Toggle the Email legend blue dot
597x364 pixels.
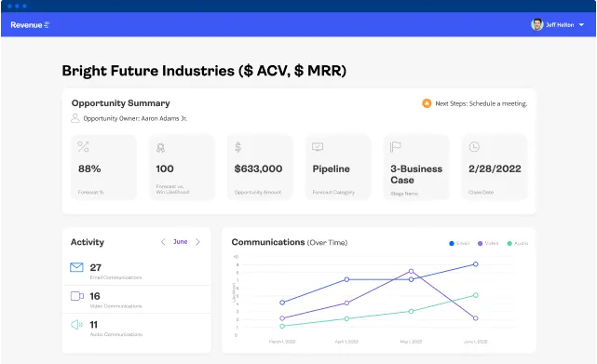[x=452, y=243]
